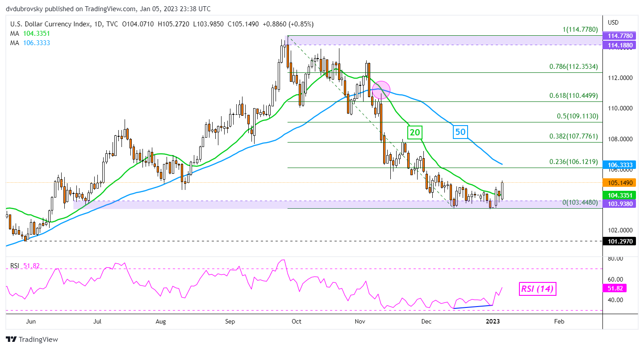Click the pink circle marking the MA crossover
The width and height of the screenshot is (644, 349).
click(x=381, y=90)
